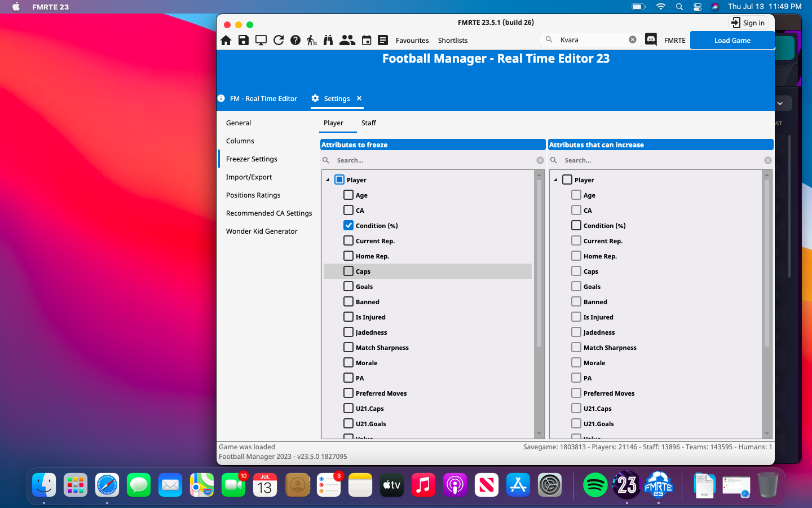Check Match Sharpness in Attributes to freeze
Image resolution: width=812 pixels, height=508 pixels.
coord(348,347)
